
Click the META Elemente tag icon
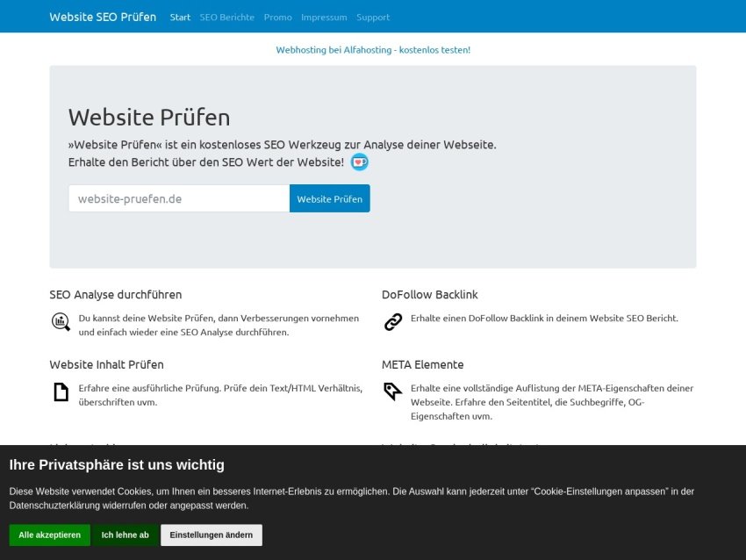coord(393,391)
